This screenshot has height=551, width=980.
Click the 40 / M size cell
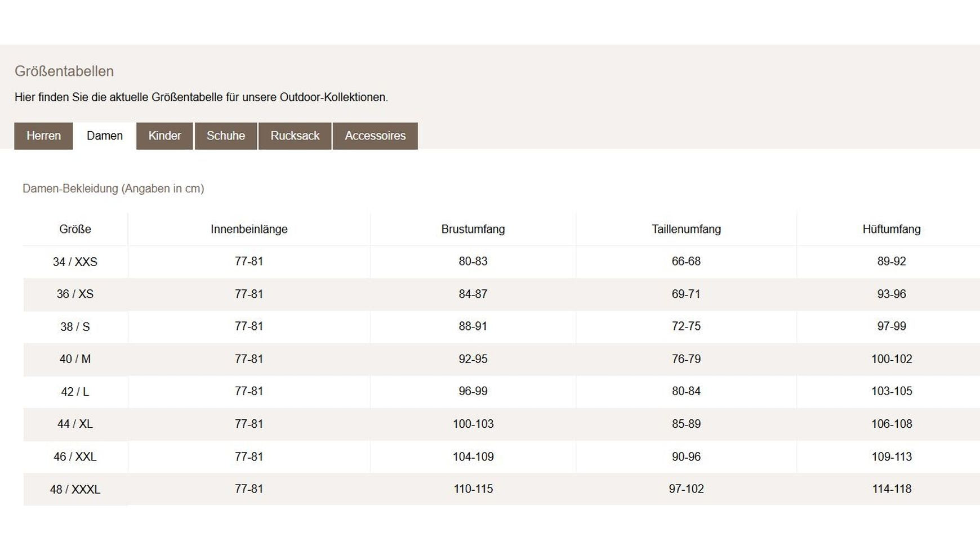pyautogui.click(x=75, y=359)
